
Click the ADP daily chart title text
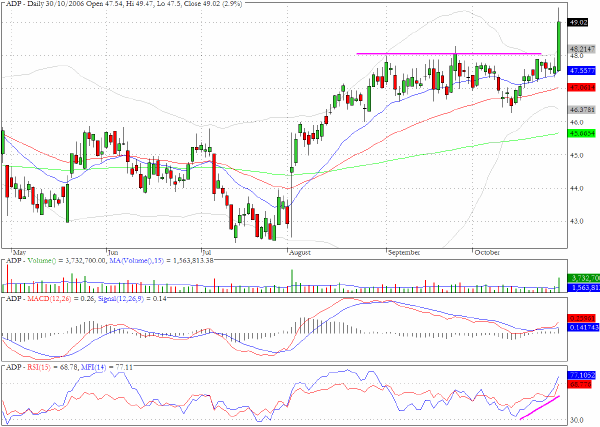coord(124,3)
